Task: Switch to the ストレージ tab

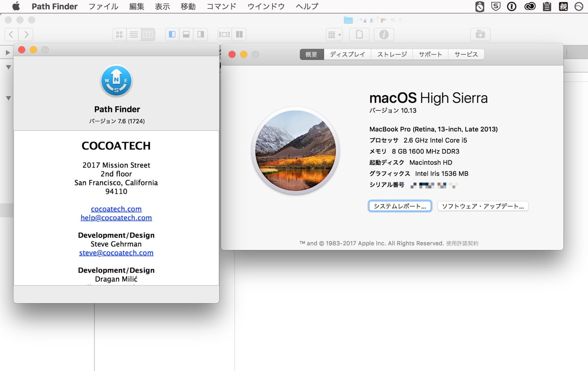Action: coord(392,54)
